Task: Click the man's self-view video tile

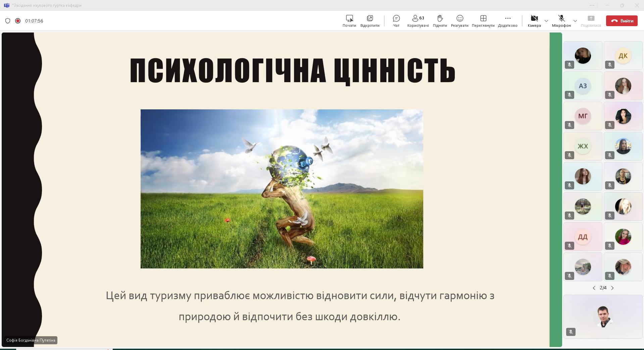Action: [603, 316]
